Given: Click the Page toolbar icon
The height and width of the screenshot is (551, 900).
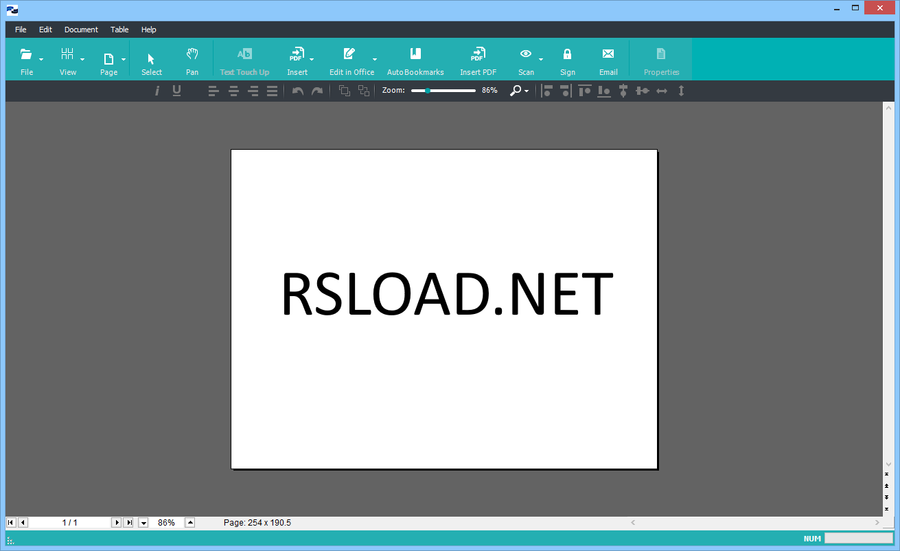Looking at the screenshot, I should click(108, 59).
